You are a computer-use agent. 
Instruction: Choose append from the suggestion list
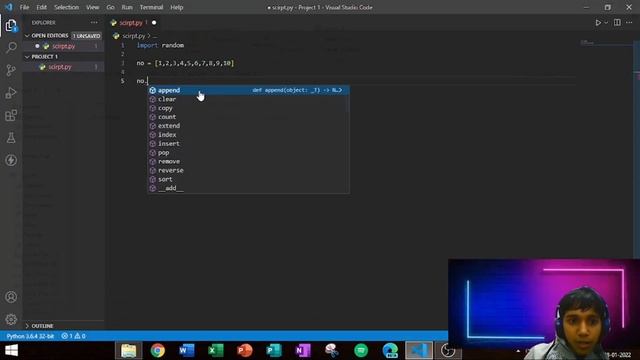tap(248, 90)
